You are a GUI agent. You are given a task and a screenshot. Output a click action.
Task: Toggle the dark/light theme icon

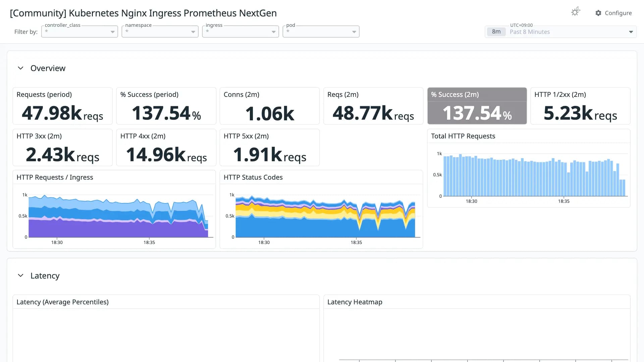coord(576,12)
